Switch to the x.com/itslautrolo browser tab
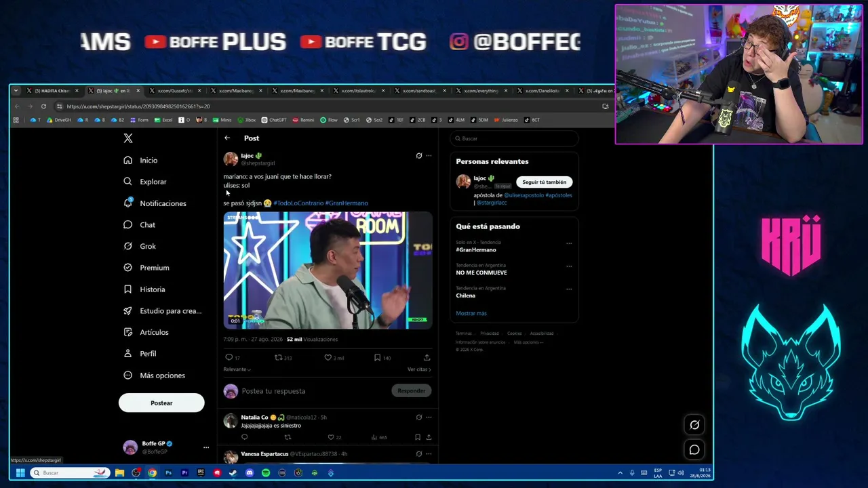Screen dimensions: 868x488 tap(358, 91)
